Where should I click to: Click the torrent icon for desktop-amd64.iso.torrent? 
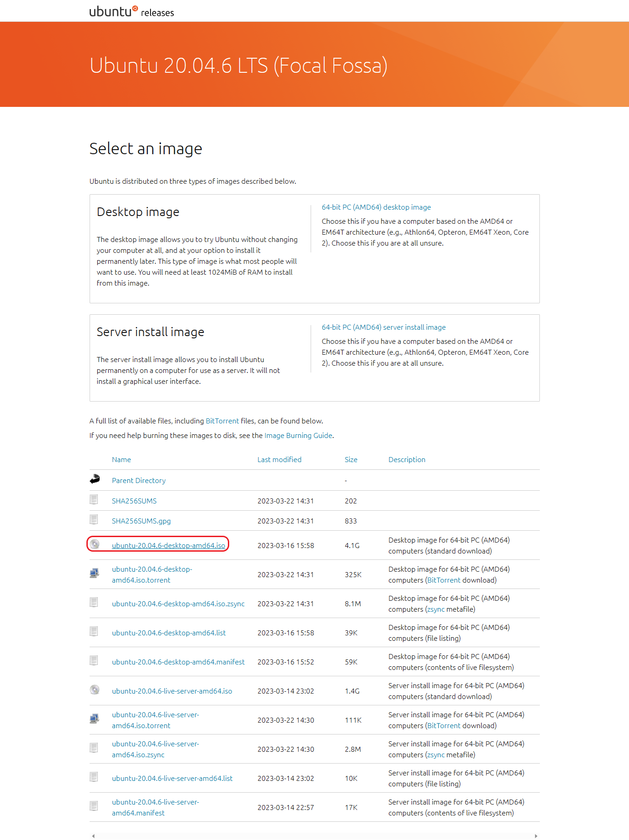coord(95,573)
